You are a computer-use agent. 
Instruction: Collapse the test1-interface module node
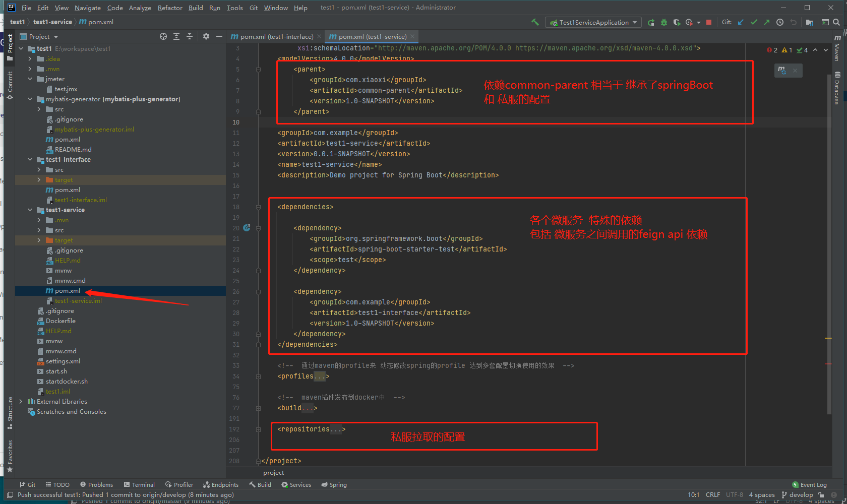click(x=30, y=160)
